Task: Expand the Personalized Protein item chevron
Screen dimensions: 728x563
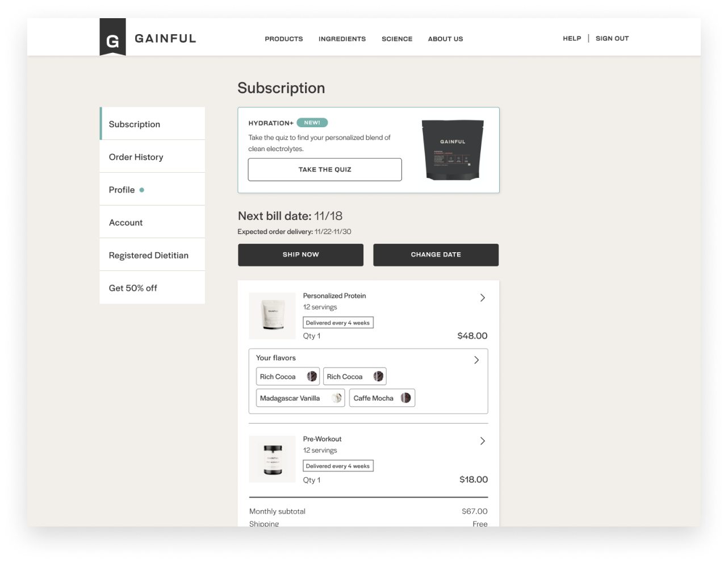Action: coord(483,298)
